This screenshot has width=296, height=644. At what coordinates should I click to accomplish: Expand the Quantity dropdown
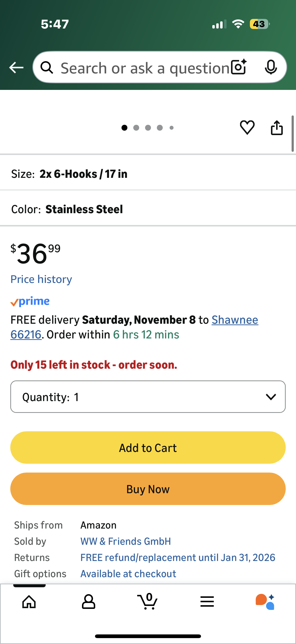[x=148, y=397]
